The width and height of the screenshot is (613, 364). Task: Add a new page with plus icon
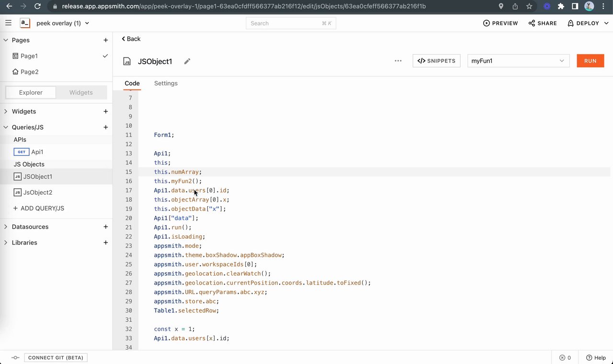click(106, 40)
